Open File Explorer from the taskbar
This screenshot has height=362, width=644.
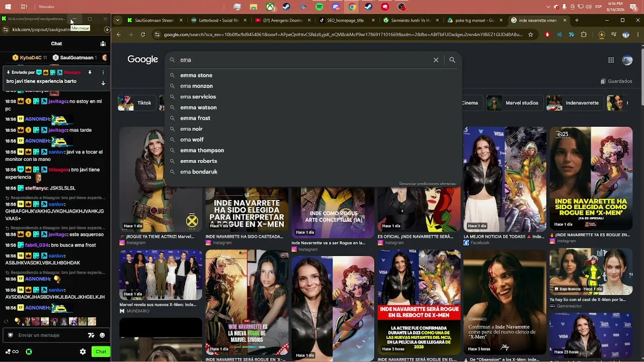point(254,7)
